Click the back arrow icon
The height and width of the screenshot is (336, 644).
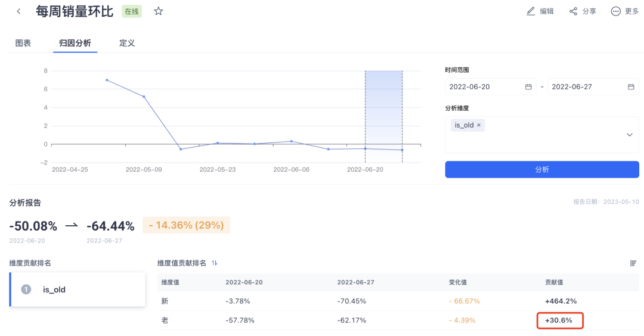pyautogui.click(x=18, y=11)
